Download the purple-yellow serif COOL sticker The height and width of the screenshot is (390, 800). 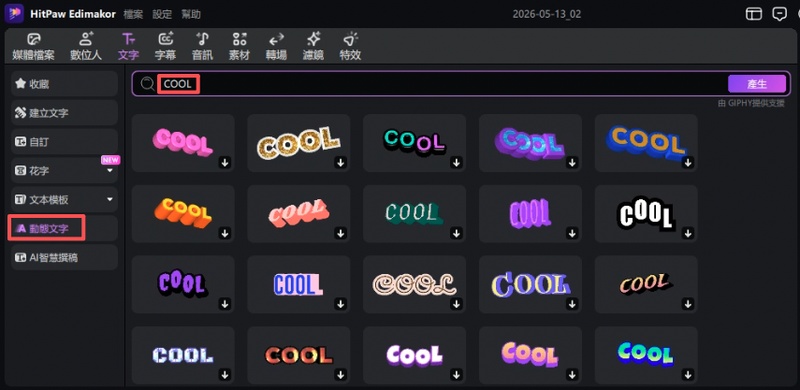572,304
